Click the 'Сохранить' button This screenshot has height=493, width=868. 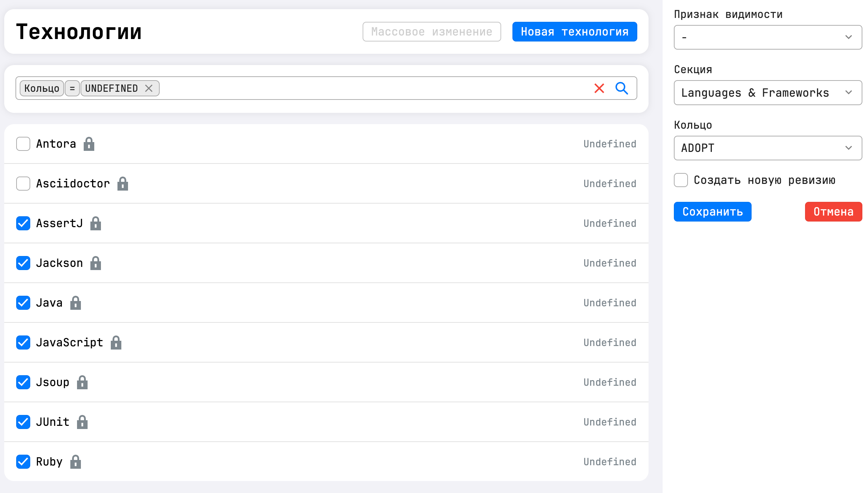pyautogui.click(x=713, y=212)
